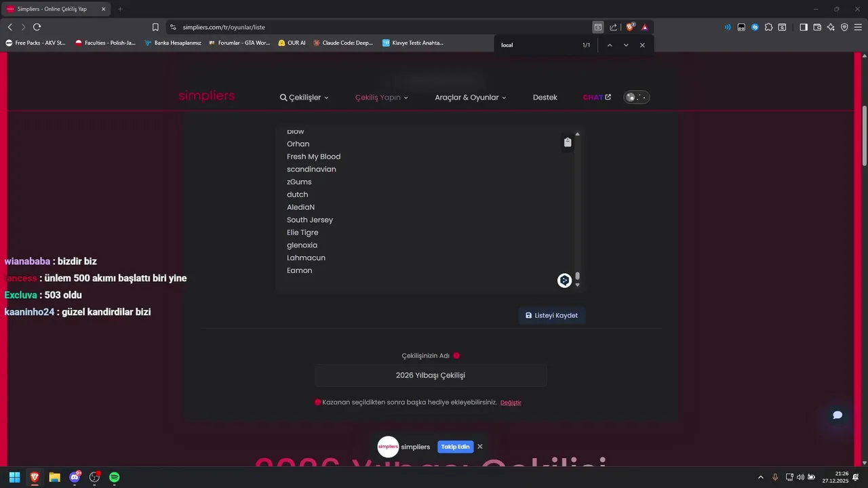
Task: Click the Takip Edin follow button
Action: click(x=456, y=447)
